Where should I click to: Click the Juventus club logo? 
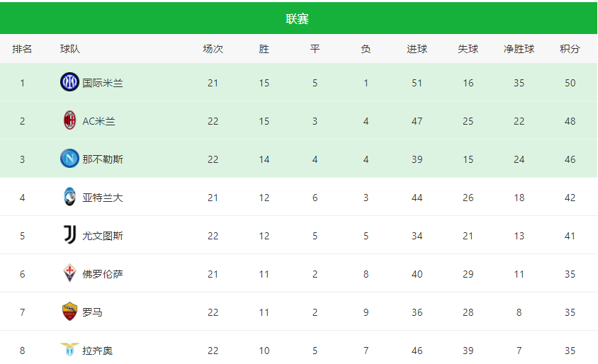click(x=70, y=235)
